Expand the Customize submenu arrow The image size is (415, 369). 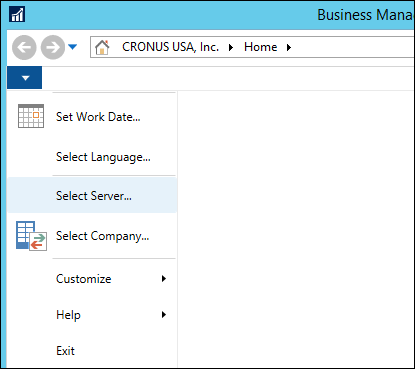point(164,279)
